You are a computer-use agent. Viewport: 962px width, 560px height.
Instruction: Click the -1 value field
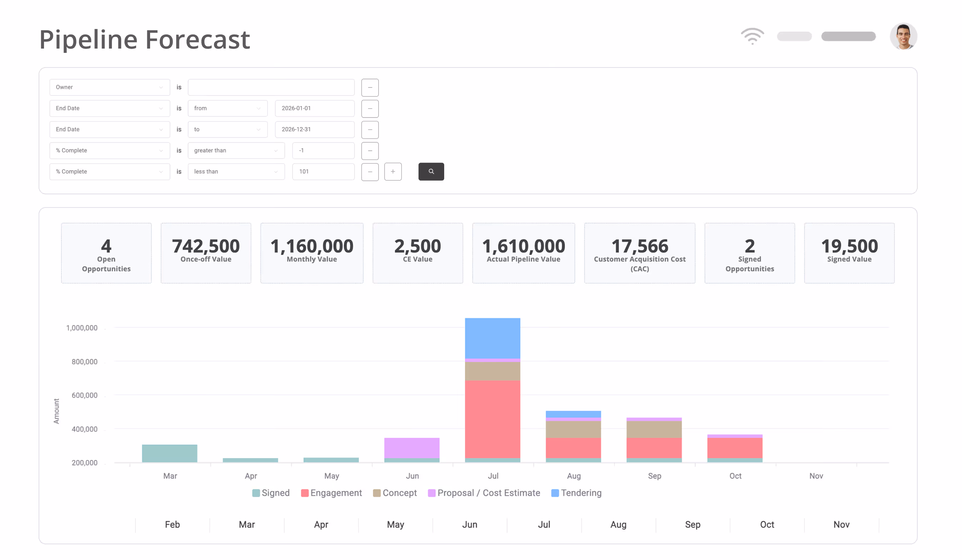[323, 150]
